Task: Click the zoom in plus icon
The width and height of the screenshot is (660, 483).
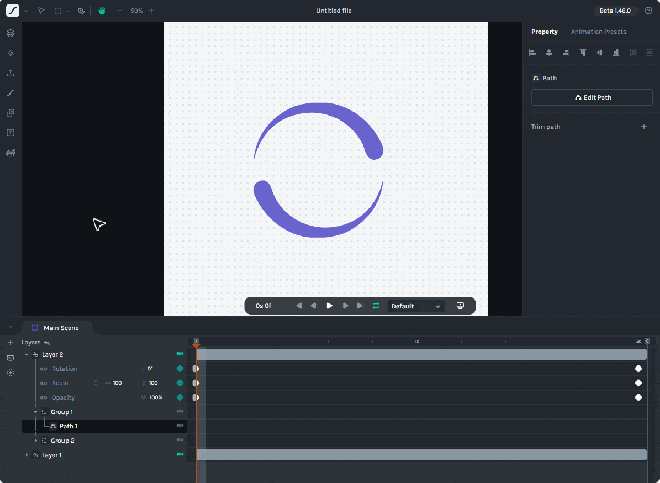Action: (x=152, y=11)
